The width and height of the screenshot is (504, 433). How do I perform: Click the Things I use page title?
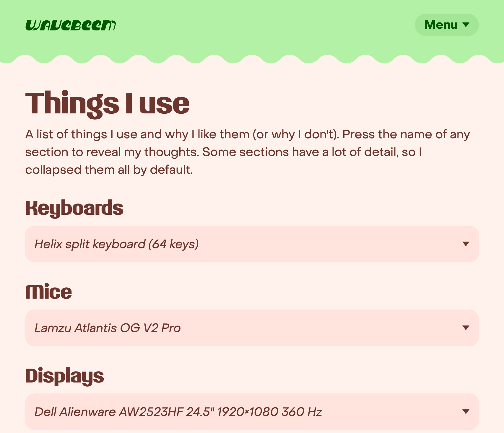tap(107, 104)
